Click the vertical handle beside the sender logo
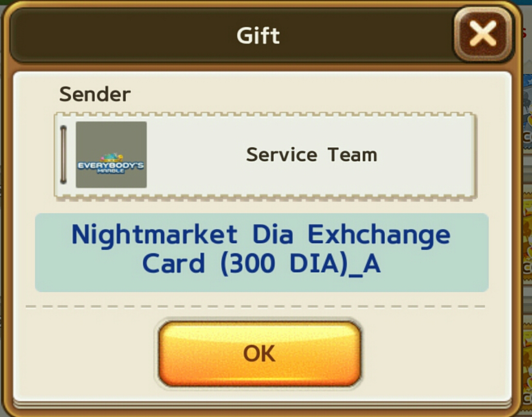 (x=64, y=154)
